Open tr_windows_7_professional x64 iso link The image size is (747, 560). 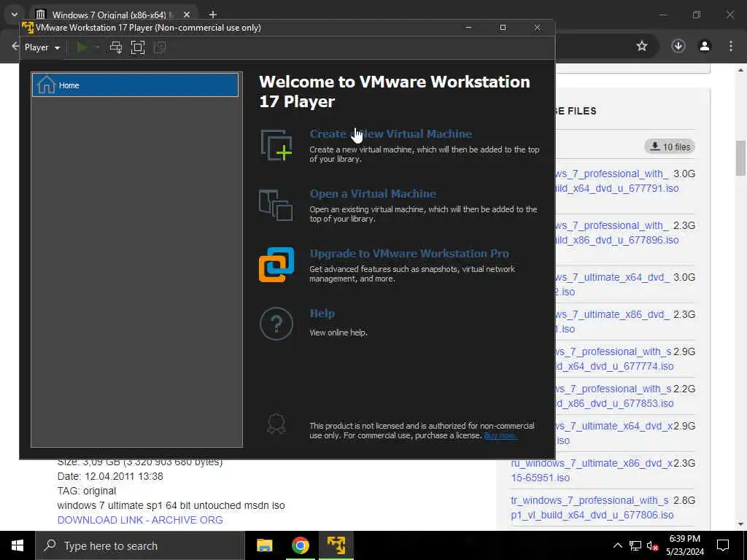click(592, 507)
